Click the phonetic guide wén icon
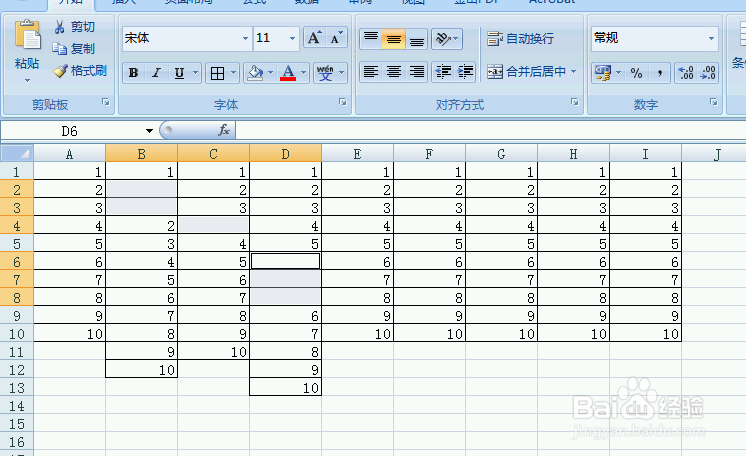Screen dimensions: 746x456 pyautogui.click(x=325, y=73)
